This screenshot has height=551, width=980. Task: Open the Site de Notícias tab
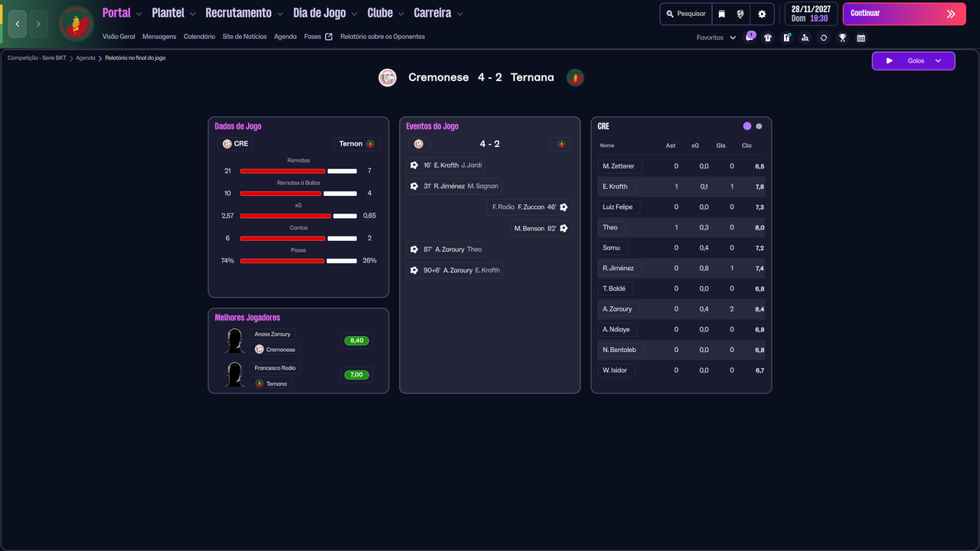click(245, 37)
